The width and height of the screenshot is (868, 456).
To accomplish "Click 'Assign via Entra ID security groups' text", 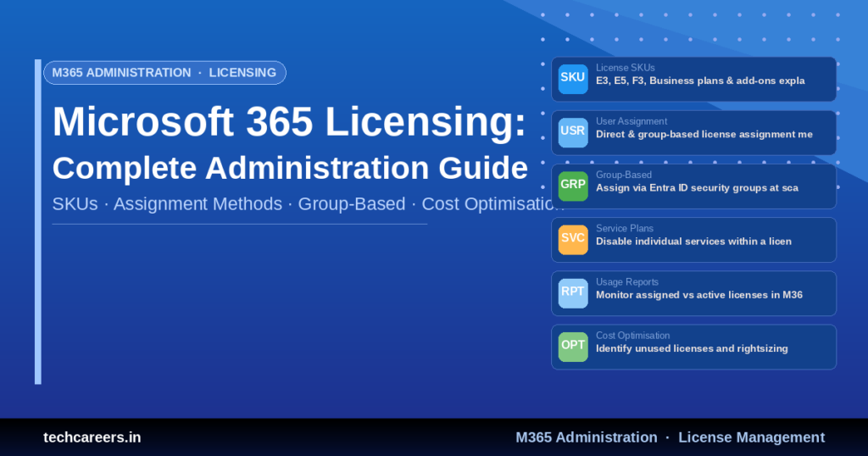I will (697, 188).
